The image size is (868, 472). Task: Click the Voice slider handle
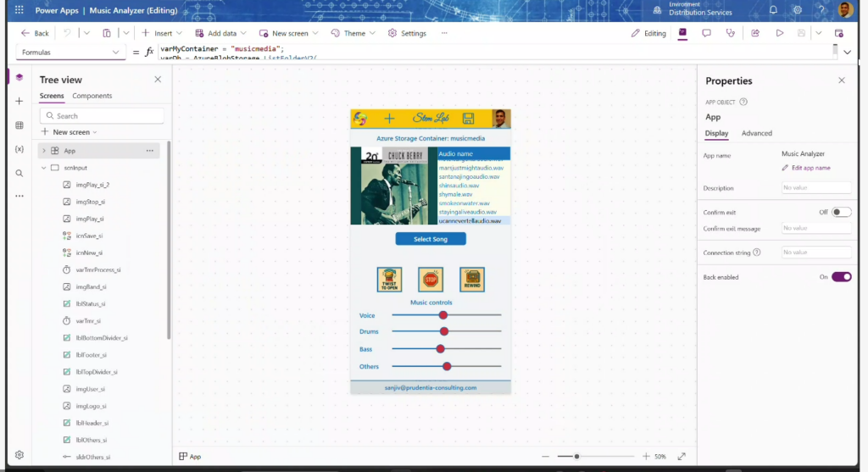pyautogui.click(x=443, y=315)
